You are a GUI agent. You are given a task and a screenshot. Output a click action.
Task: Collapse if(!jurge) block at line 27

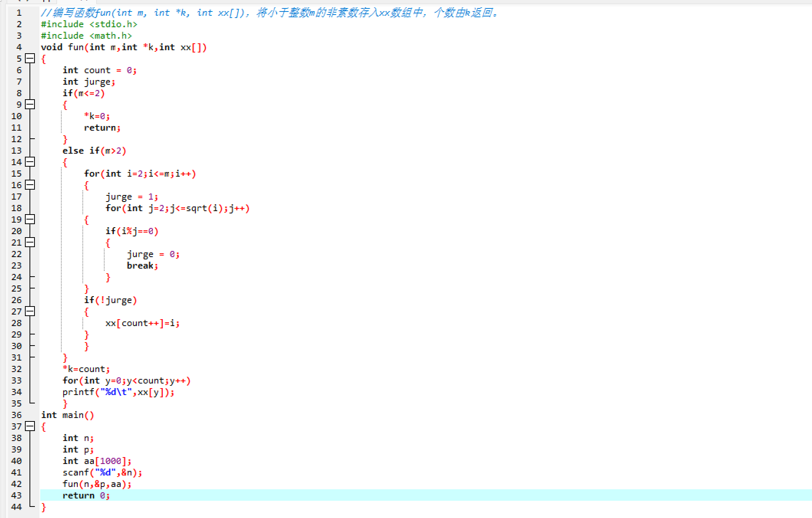click(x=30, y=311)
